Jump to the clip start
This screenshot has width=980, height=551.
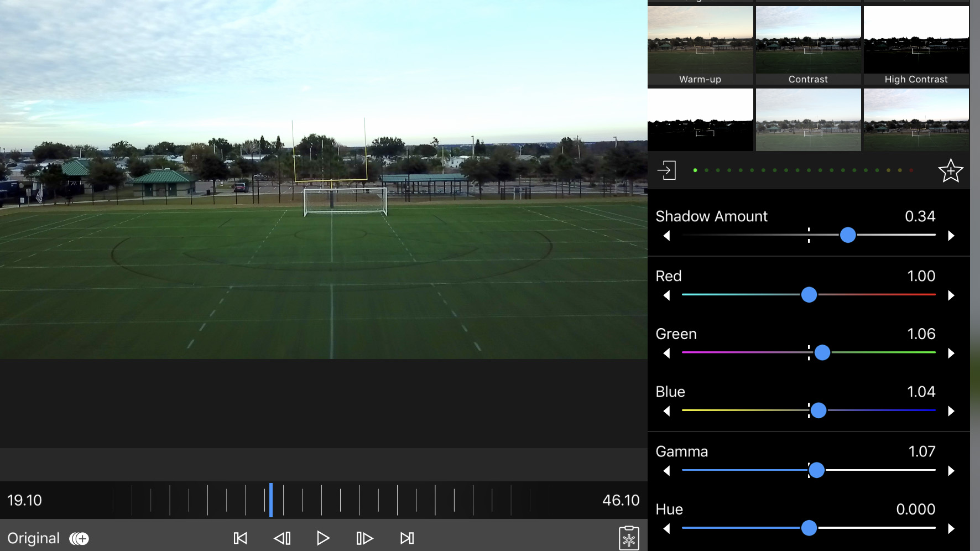pyautogui.click(x=241, y=538)
